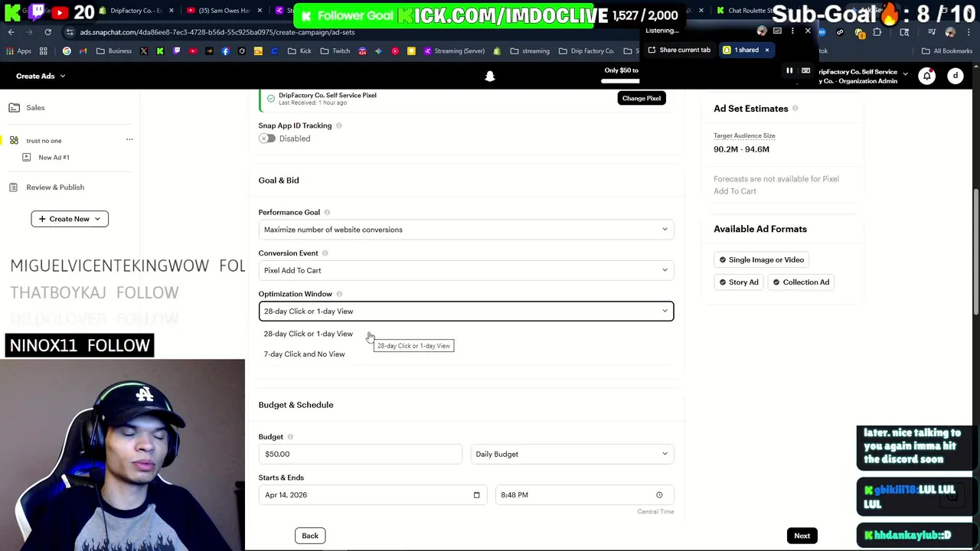The width and height of the screenshot is (980, 551).
Task: Select the 'trust no one' ad set
Action: 44,141
